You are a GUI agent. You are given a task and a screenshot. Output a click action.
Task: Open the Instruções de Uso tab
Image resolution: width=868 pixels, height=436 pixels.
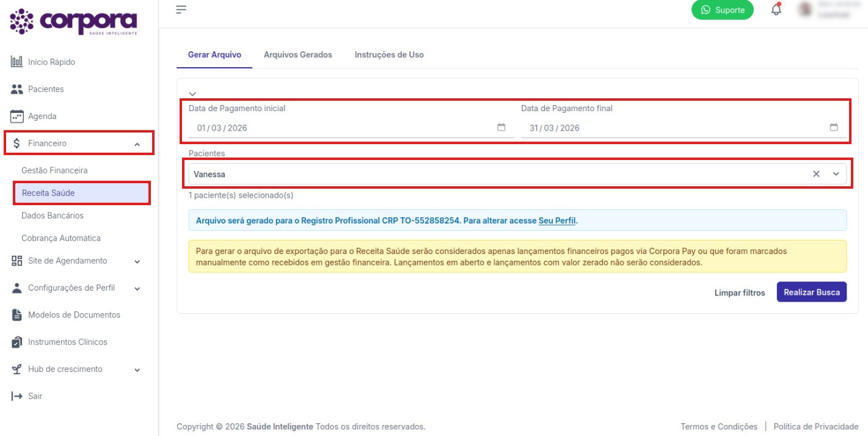[x=388, y=55]
